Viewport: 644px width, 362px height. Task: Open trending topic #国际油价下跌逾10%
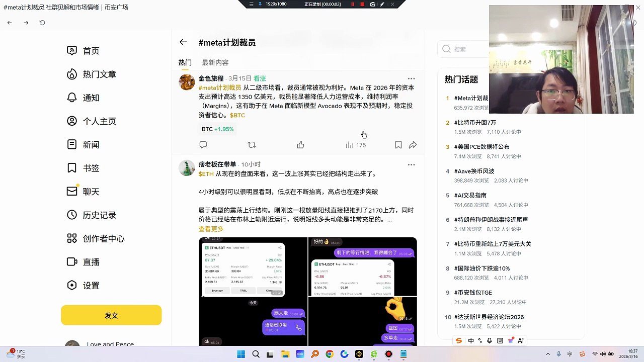(x=482, y=268)
